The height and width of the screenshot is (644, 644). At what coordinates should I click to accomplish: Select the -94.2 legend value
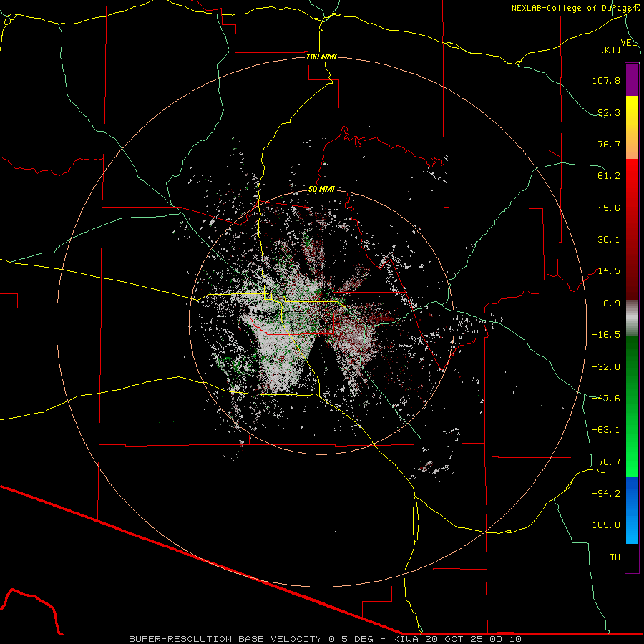pos(606,494)
